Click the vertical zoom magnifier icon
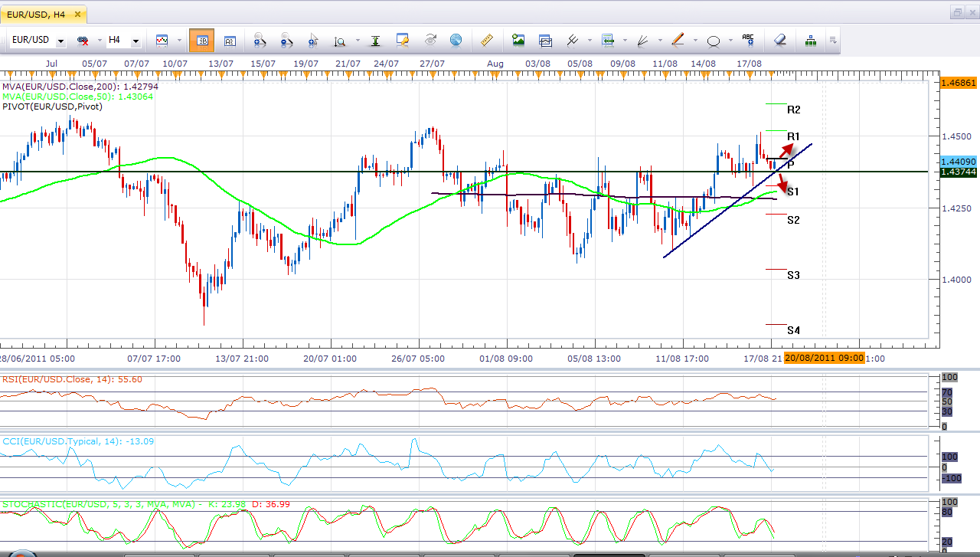 pos(339,41)
